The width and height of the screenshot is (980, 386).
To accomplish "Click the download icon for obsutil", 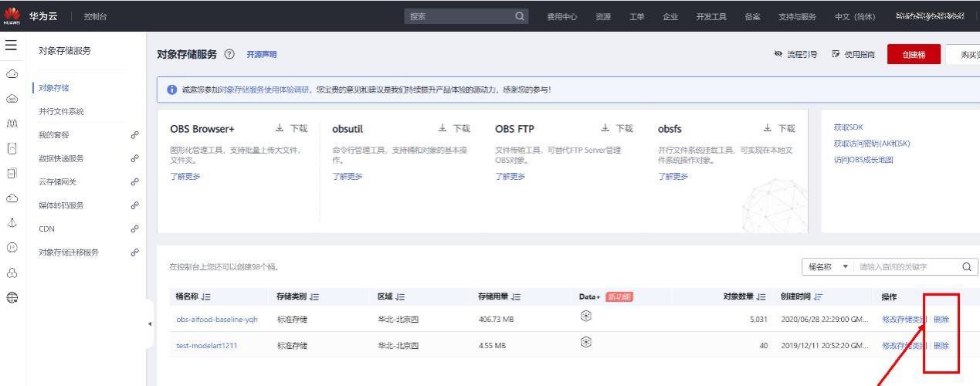I will pos(443,129).
